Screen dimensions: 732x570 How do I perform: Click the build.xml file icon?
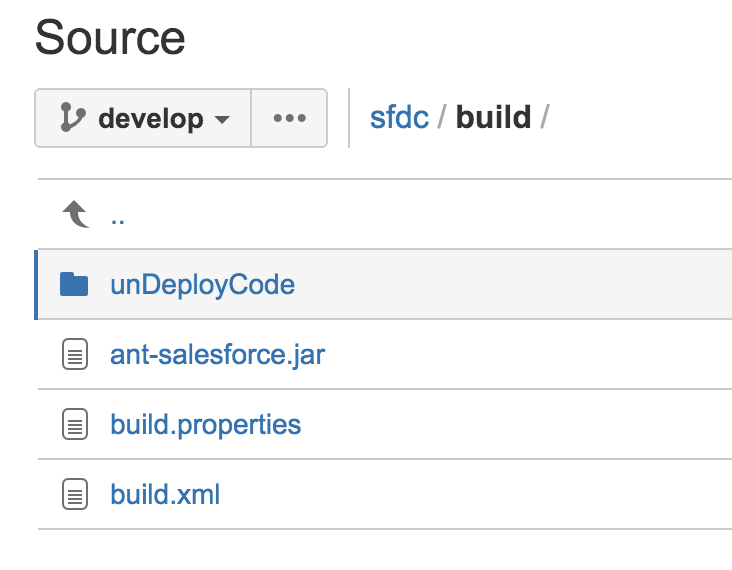tap(75, 495)
